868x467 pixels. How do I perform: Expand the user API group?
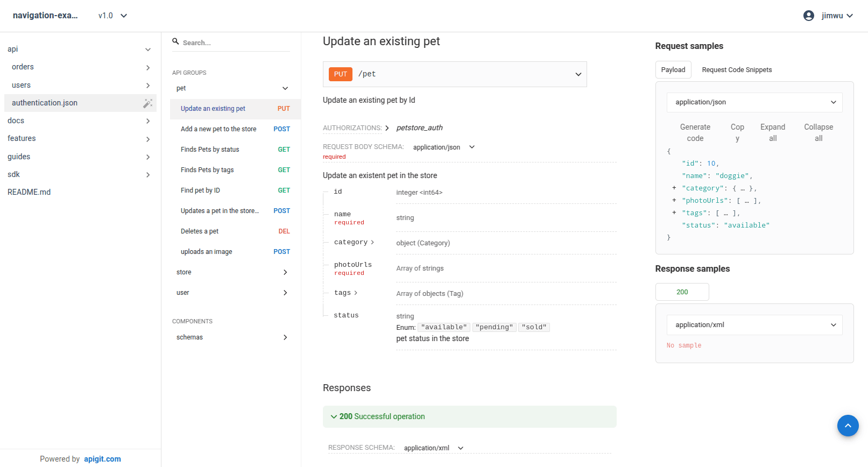[x=285, y=293]
